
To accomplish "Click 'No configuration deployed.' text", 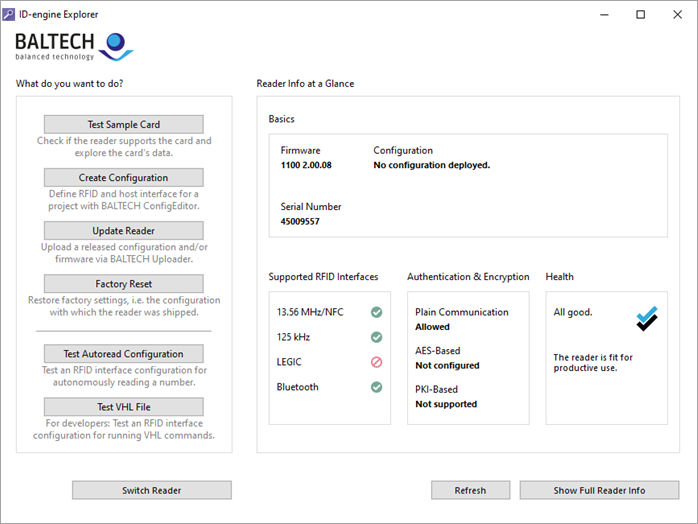I will (431, 165).
